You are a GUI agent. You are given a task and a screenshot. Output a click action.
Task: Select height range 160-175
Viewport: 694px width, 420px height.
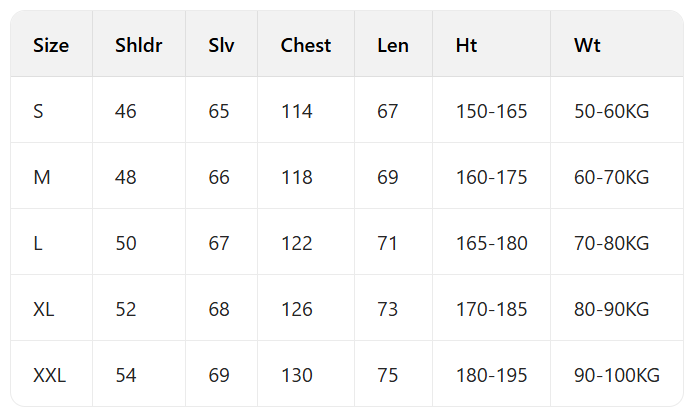(491, 177)
